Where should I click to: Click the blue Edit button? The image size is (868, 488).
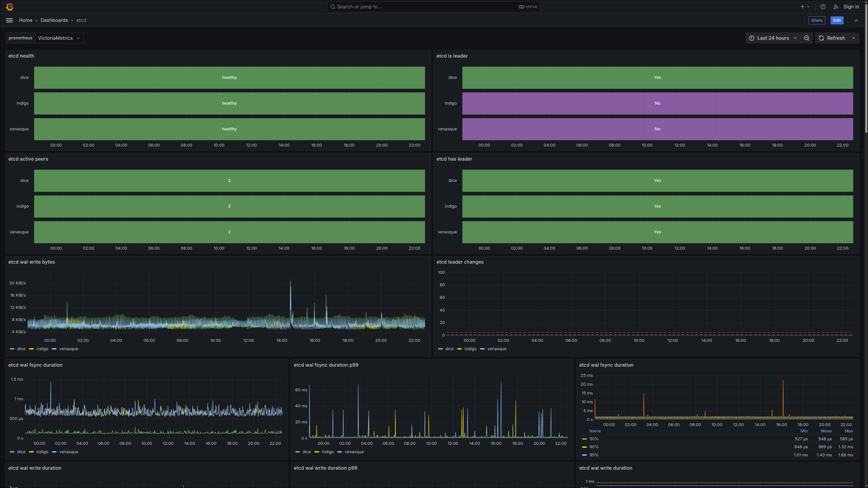[x=837, y=20]
